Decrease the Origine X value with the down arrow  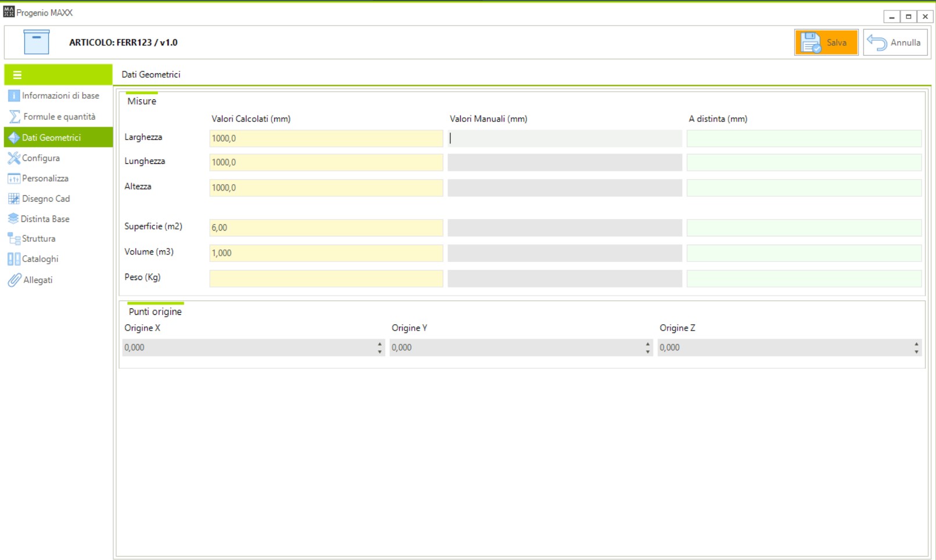[x=380, y=351]
